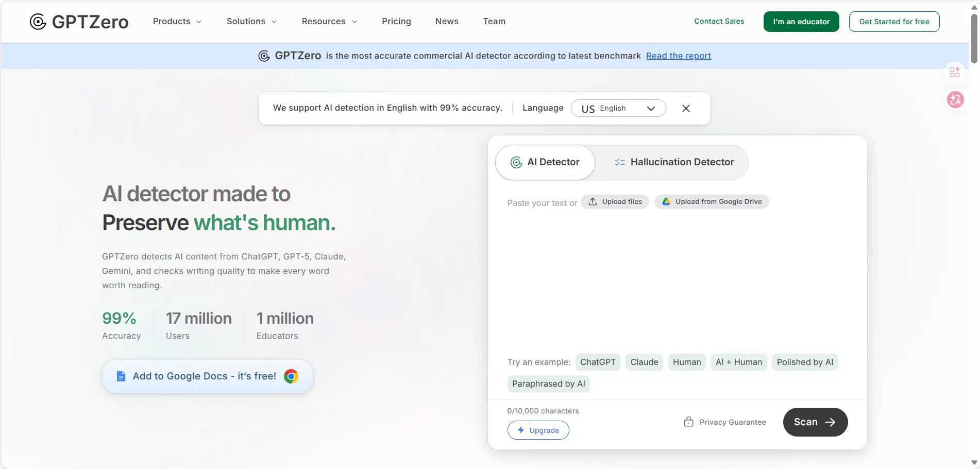980x469 pixels.
Task: Click the upload arrow icon on Upload files
Action: (x=593, y=201)
